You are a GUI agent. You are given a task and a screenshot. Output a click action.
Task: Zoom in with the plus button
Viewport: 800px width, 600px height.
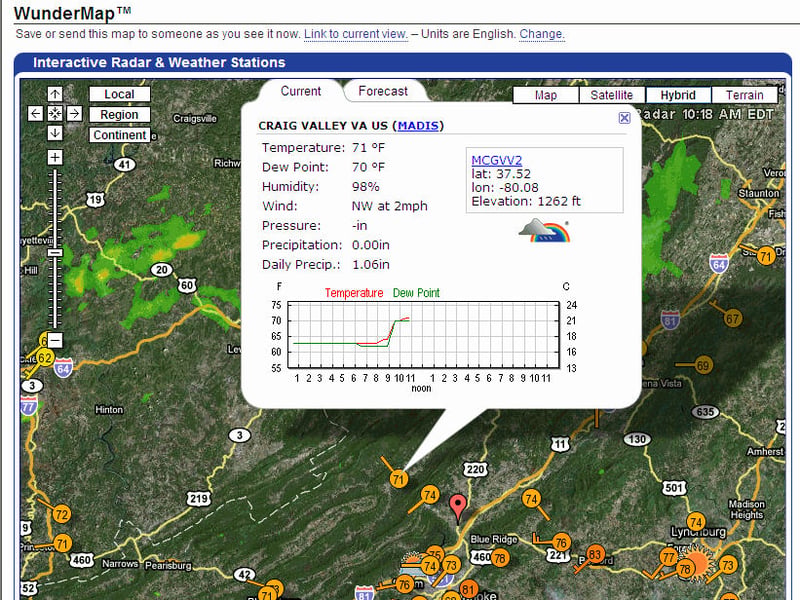tap(55, 157)
